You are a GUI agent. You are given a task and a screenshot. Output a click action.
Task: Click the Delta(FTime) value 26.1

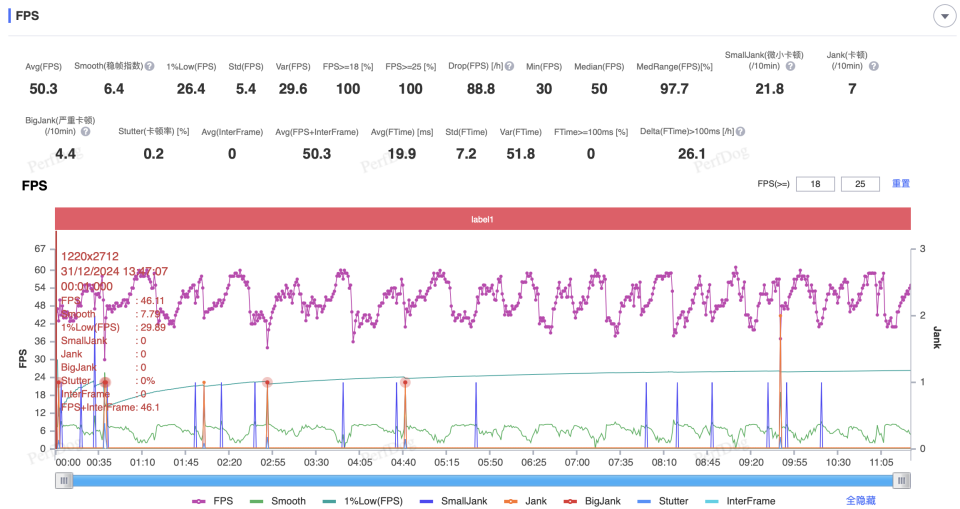(x=692, y=154)
